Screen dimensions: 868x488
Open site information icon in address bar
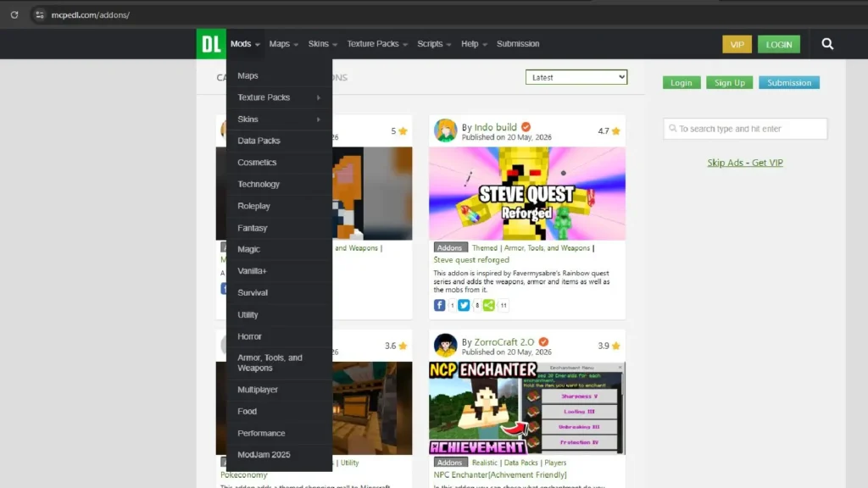[x=39, y=15]
